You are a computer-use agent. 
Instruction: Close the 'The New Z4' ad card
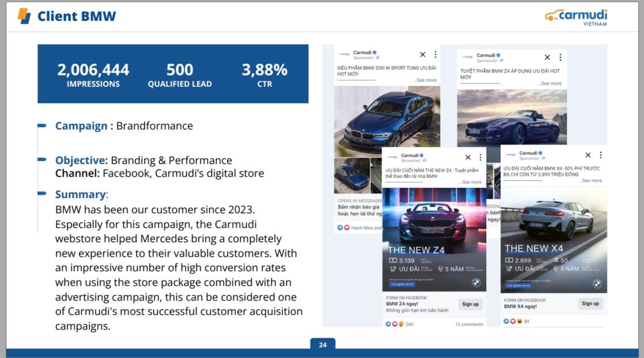[x=468, y=158]
